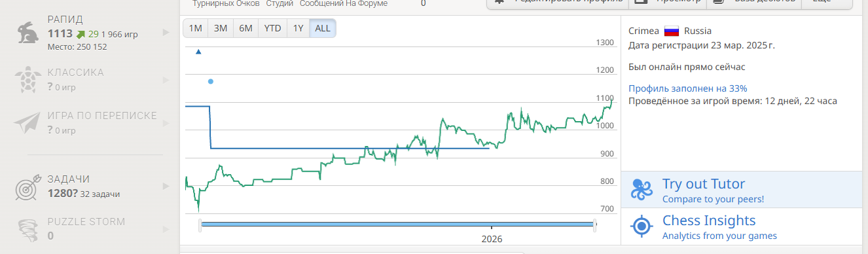868x254 pixels.
Task: Click the 1 966 игр count
Action: pos(119,34)
